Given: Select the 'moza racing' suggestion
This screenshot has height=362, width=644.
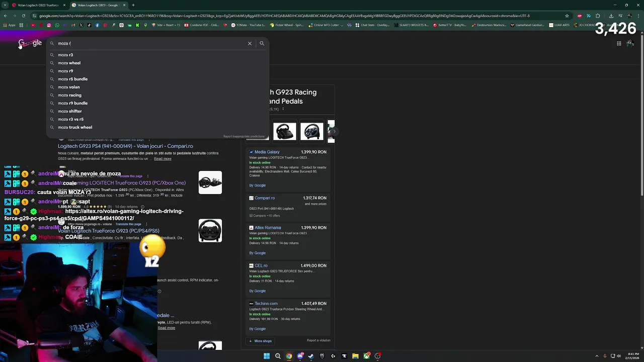Looking at the screenshot, I should [157, 95].
